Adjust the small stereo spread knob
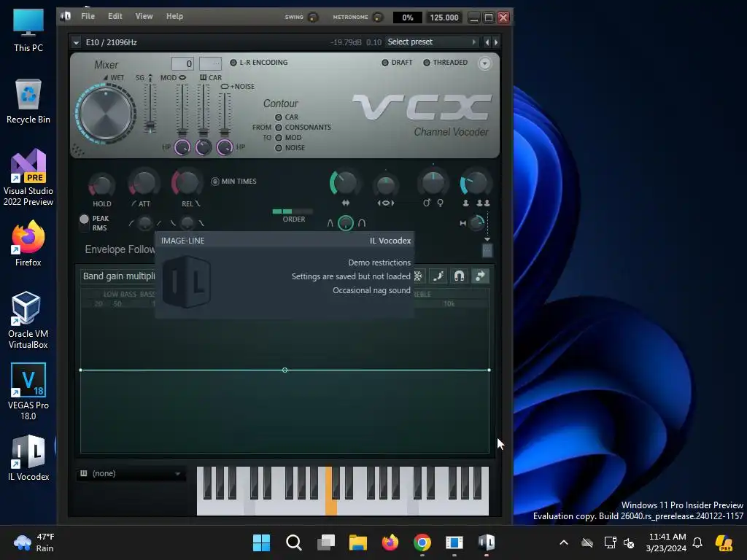Viewport: 747px width, 560px height. coord(476,223)
